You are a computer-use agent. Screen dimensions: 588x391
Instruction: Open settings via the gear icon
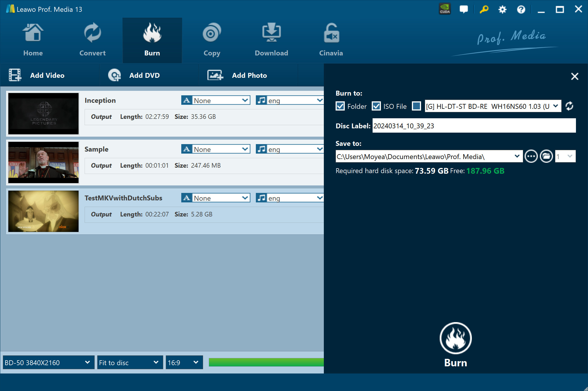pyautogui.click(x=502, y=9)
